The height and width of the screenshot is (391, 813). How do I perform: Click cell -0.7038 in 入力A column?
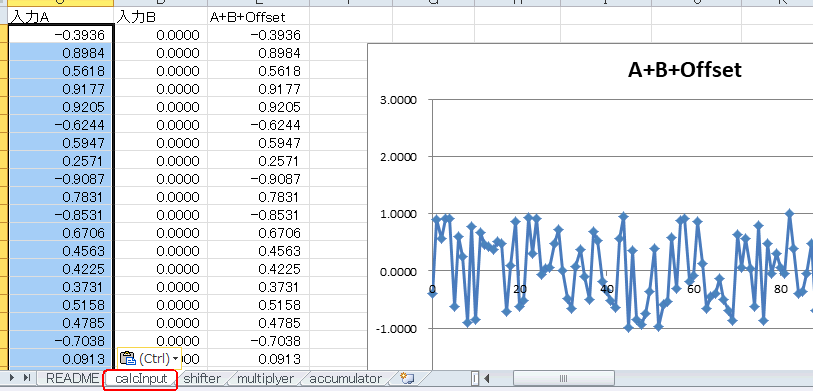(61, 340)
